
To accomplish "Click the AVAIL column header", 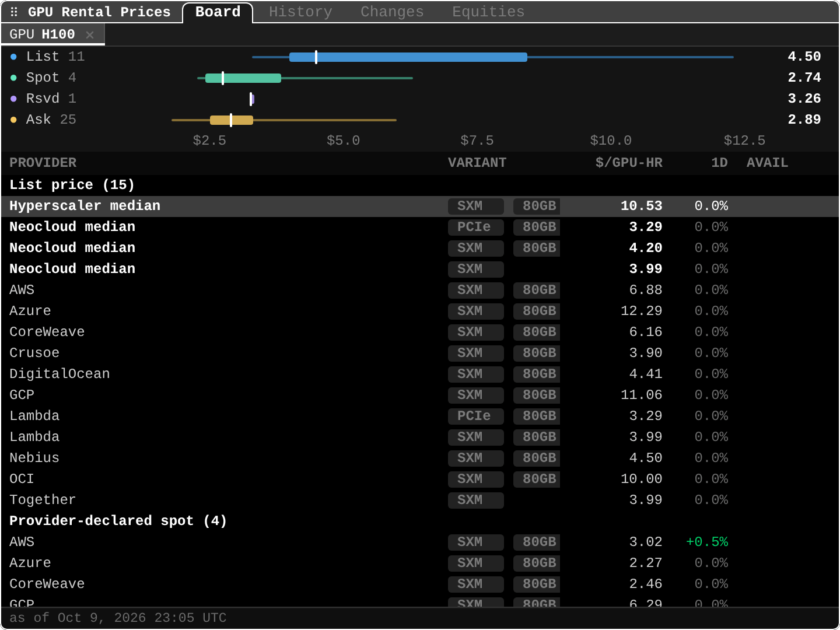I will [x=767, y=163].
